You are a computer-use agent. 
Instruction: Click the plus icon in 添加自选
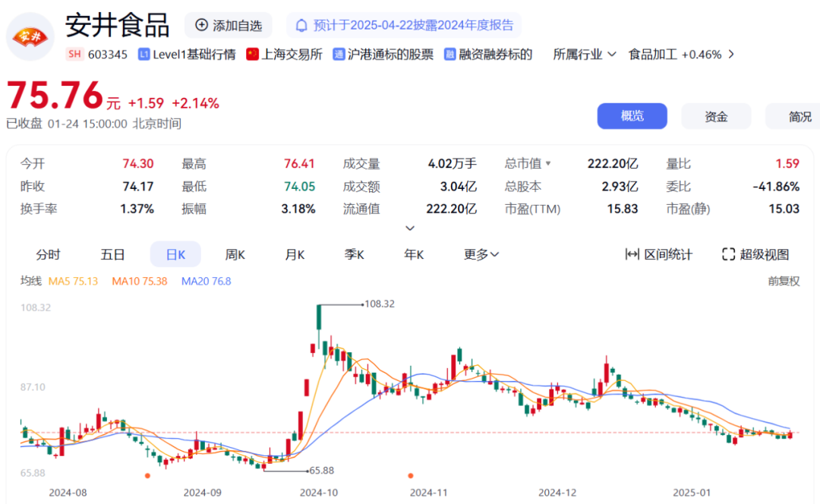[201, 25]
